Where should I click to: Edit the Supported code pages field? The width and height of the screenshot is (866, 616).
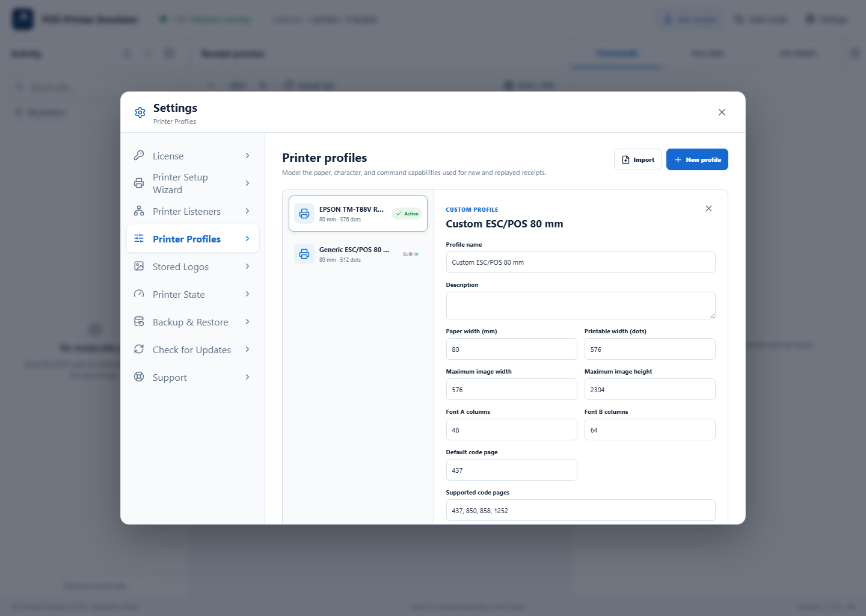(580, 510)
